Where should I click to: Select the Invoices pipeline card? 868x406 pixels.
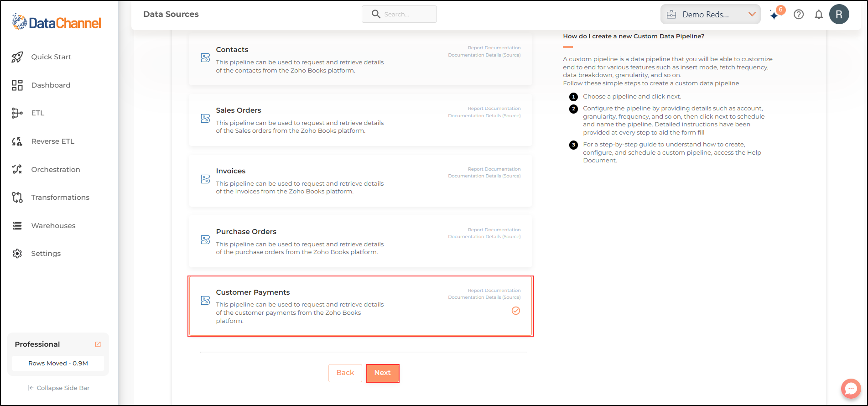pos(360,181)
